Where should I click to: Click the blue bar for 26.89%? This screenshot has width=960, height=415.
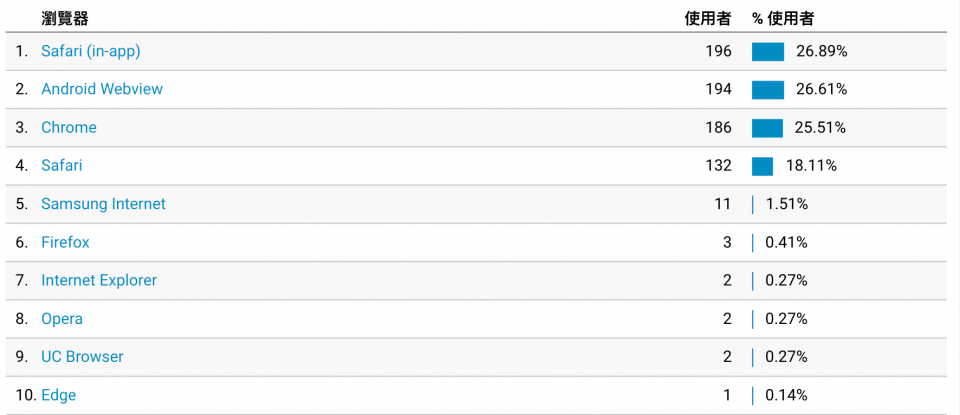pos(768,52)
